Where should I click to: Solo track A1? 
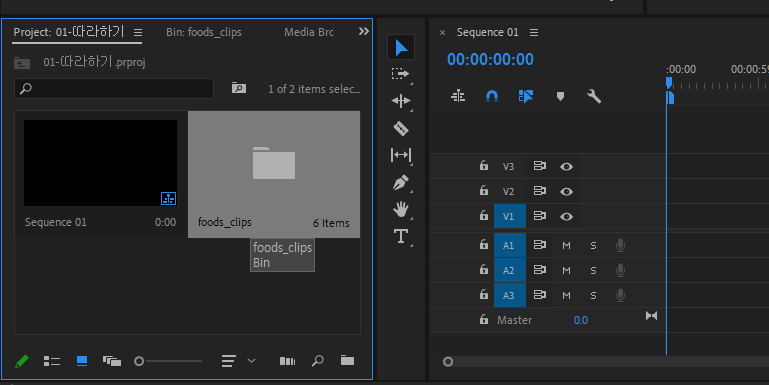[x=593, y=245]
